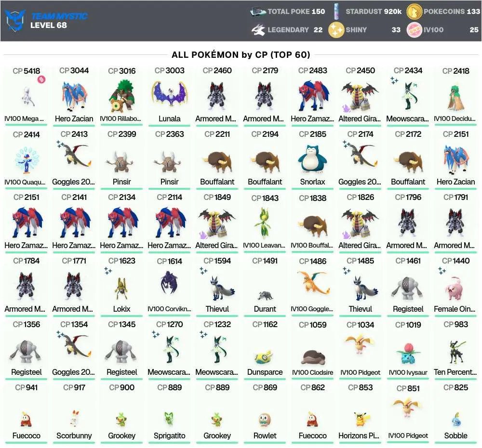Click the shiny sparkle on Lokix card
Viewport: 482px width, 448px height.
107,271
